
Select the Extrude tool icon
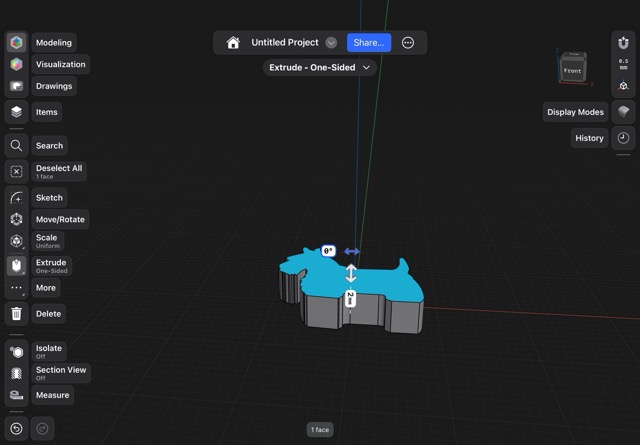16,266
